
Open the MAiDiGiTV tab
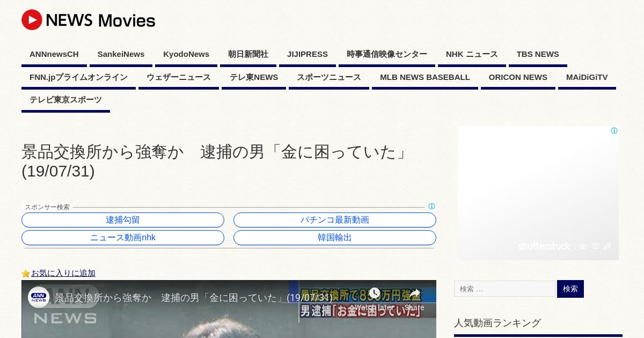pos(587,77)
